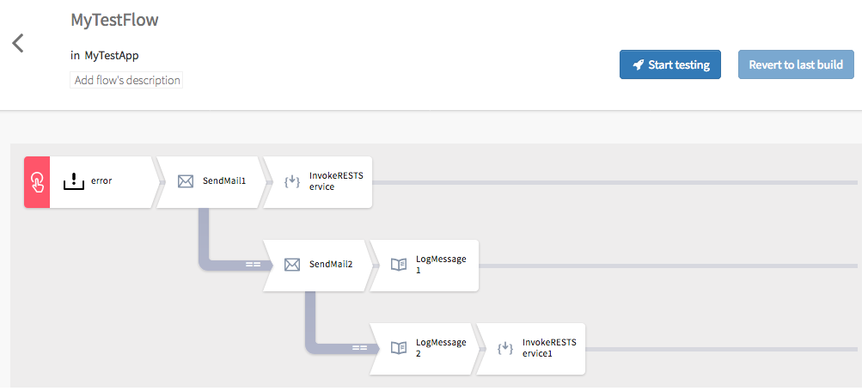
Task: Click the LogMessage2 book icon
Action: pos(398,348)
